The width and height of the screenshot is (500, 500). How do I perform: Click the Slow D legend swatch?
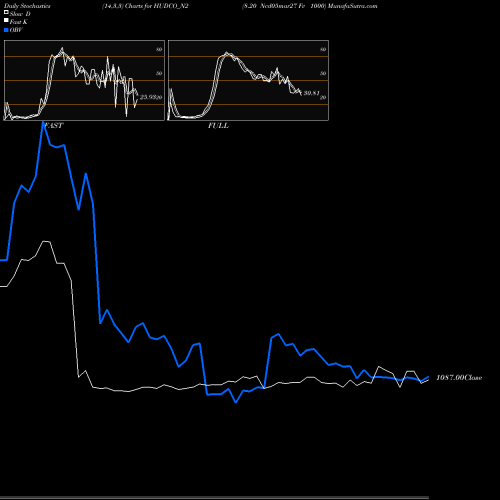click(x=6, y=12)
